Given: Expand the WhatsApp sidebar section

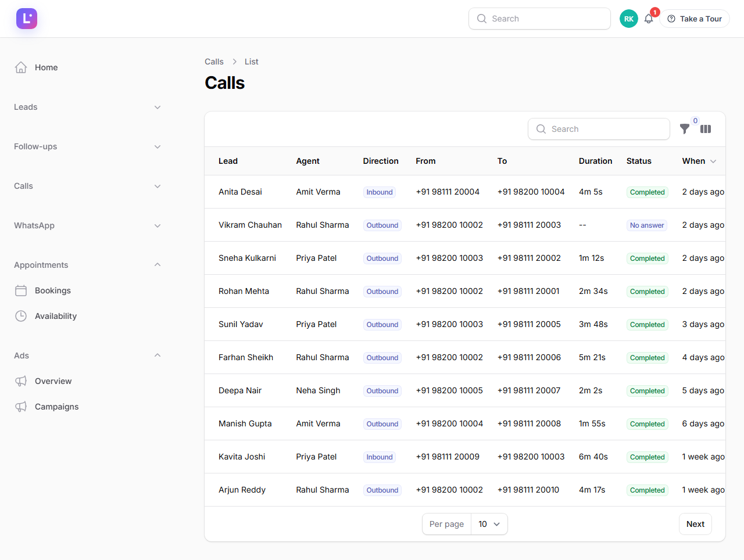Looking at the screenshot, I should (x=87, y=225).
